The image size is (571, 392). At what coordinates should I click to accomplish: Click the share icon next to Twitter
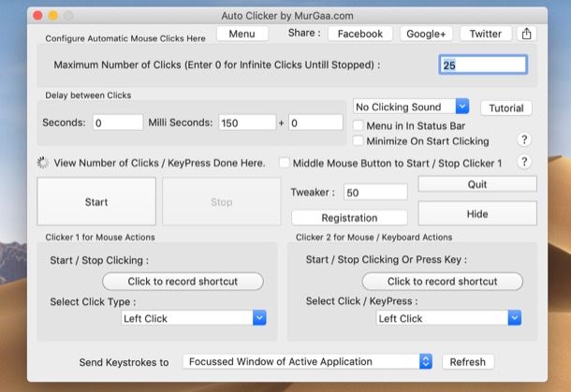point(527,34)
